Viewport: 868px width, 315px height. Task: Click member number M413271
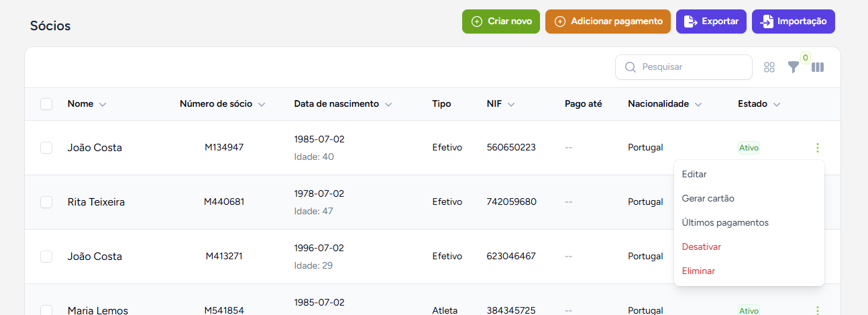tap(224, 257)
